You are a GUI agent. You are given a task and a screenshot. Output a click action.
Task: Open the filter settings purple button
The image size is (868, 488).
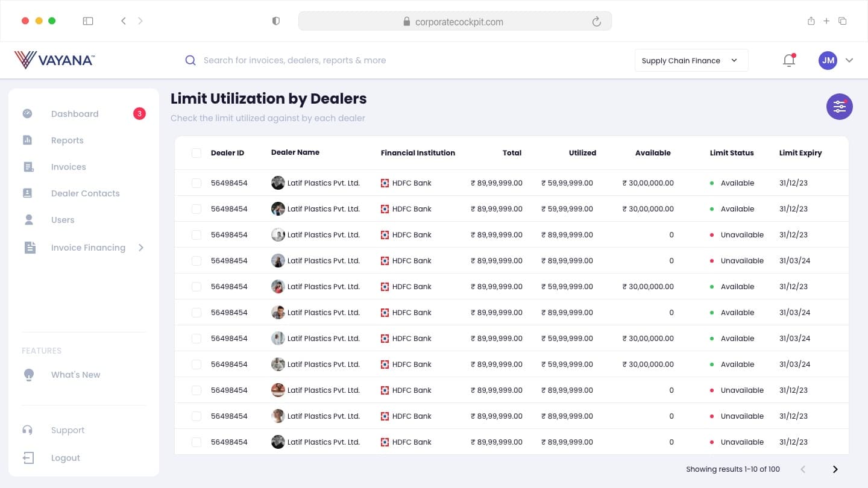pyautogui.click(x=839, y=107)
